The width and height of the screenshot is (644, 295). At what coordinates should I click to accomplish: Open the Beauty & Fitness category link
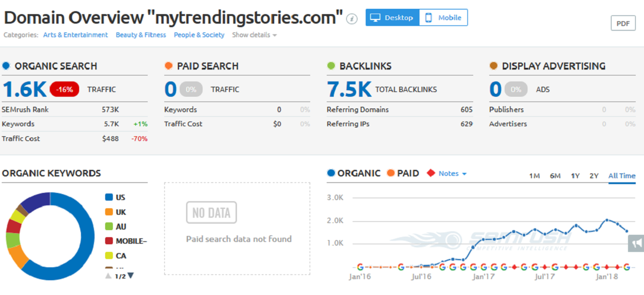point(141,35)
